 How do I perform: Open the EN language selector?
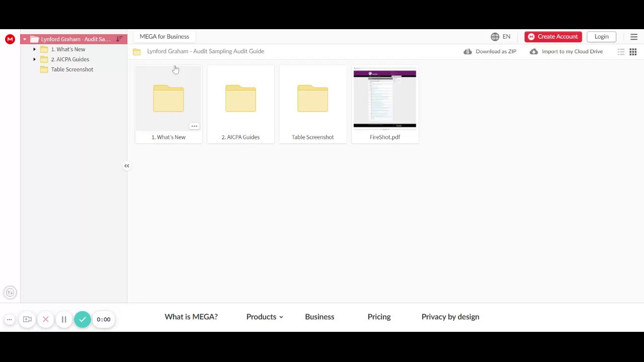coord(506,37)
